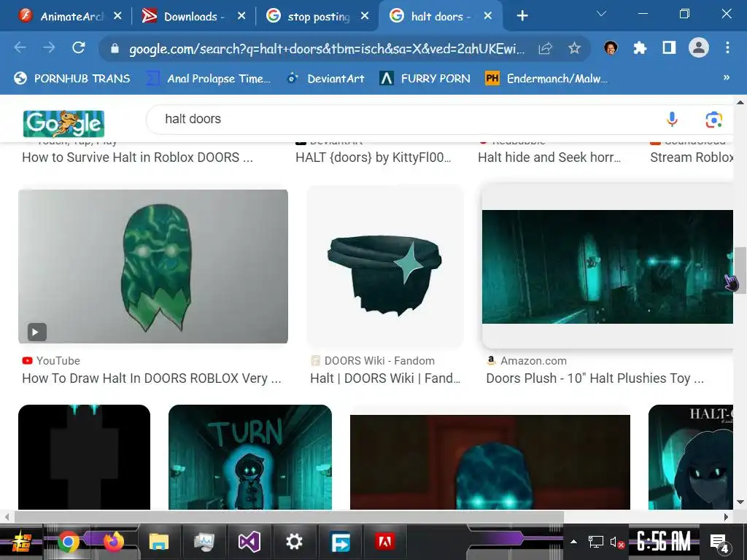The image size is (747, 560).
Task: Open Halt hood accessory wiki thumbnail
Action: coord(385,267)
